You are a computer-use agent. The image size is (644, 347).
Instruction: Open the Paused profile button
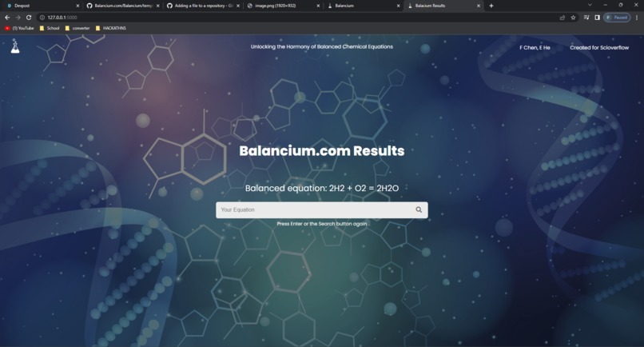tap(617, 18)
